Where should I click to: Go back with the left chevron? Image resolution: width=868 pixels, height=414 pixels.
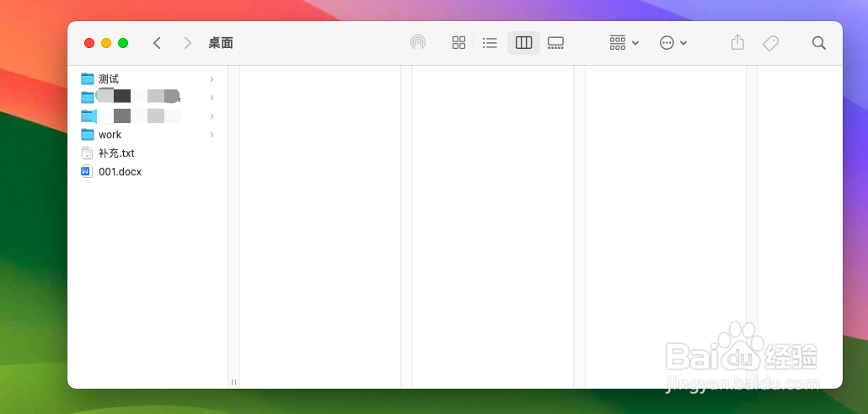coord(158,43)
